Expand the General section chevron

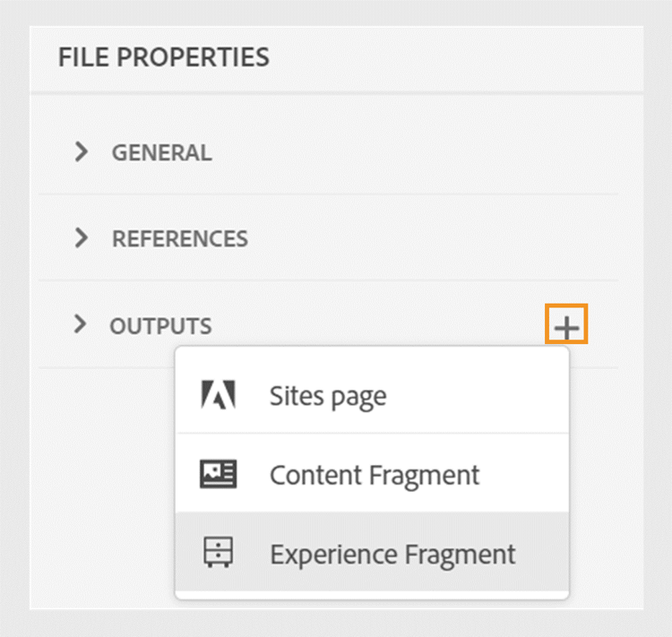pos(82,151)
